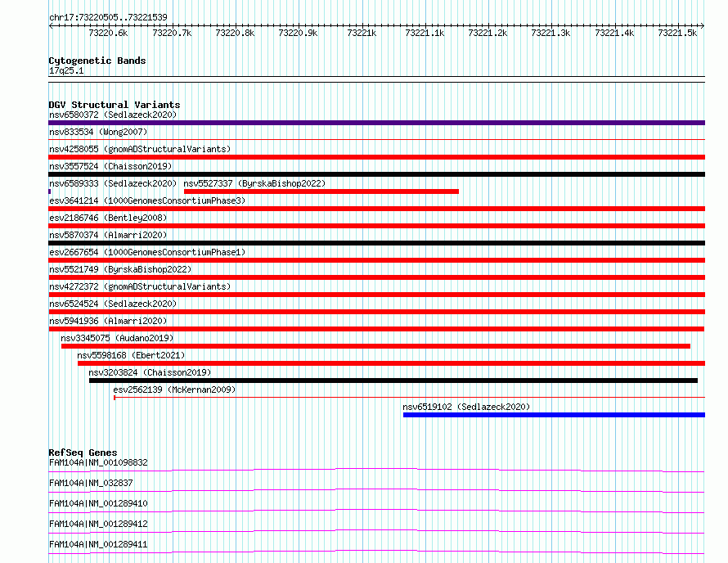Select transcript FAM104A|NM_001289411

pos(98,544)
